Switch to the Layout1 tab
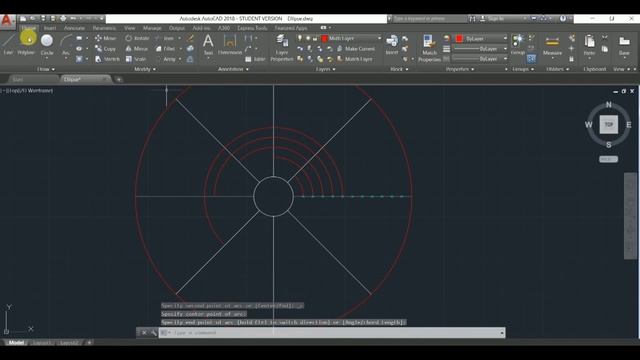The width and height of the screenshot is (640, 360). 42,343
